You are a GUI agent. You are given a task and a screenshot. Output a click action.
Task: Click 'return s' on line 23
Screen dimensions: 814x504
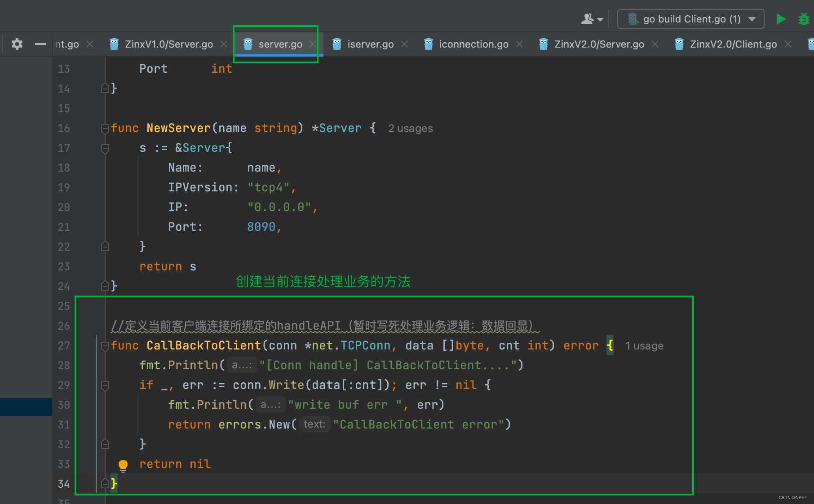coord(168,266)
